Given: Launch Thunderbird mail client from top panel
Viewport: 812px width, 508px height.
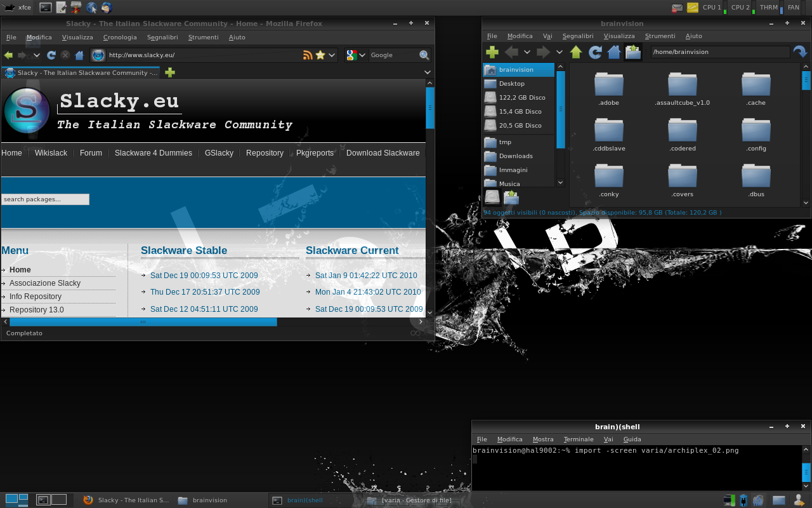Looking at the screenshot, I should pyautogui.click(x=107, y=8).
